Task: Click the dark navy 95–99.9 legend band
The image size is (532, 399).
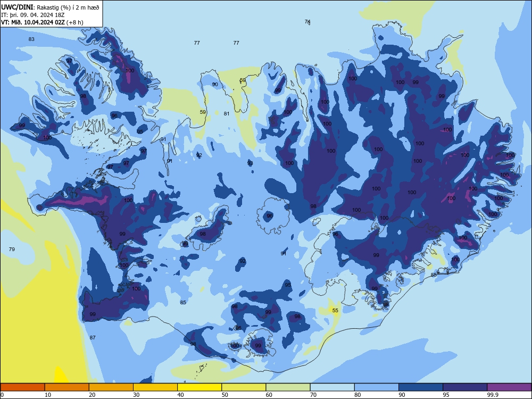Action: 465,387
